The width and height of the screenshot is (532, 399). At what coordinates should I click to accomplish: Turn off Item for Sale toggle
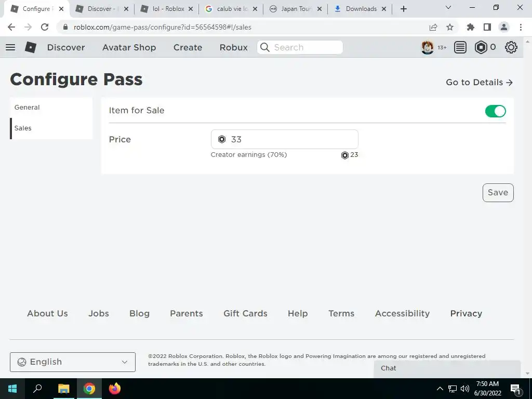pos(495,111)
